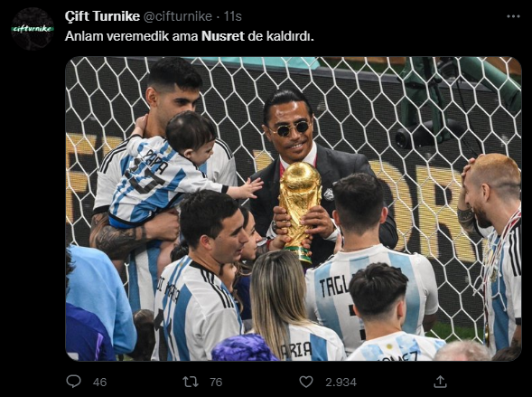Retweet using the arrows icon
The height and width of the screenshot is (397, 532).
click(x=191, y=382)
